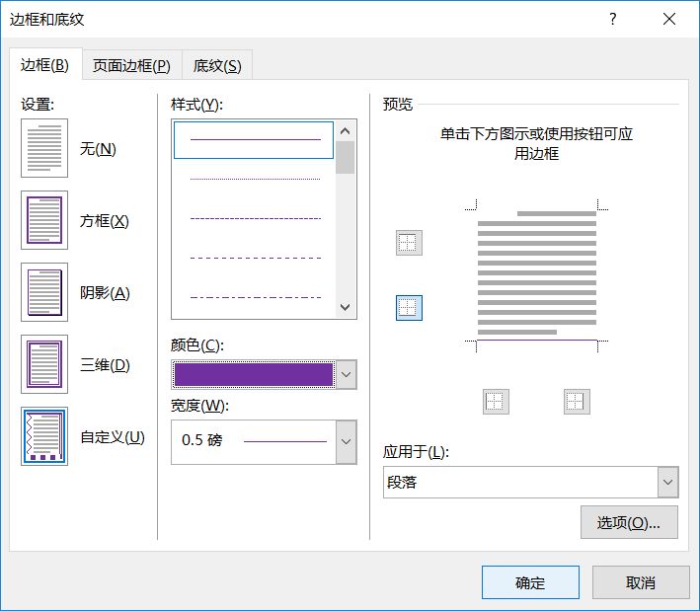This screenshot has width=700, height=611.
Task: Select the dotted line style
Action: point(256,179)
